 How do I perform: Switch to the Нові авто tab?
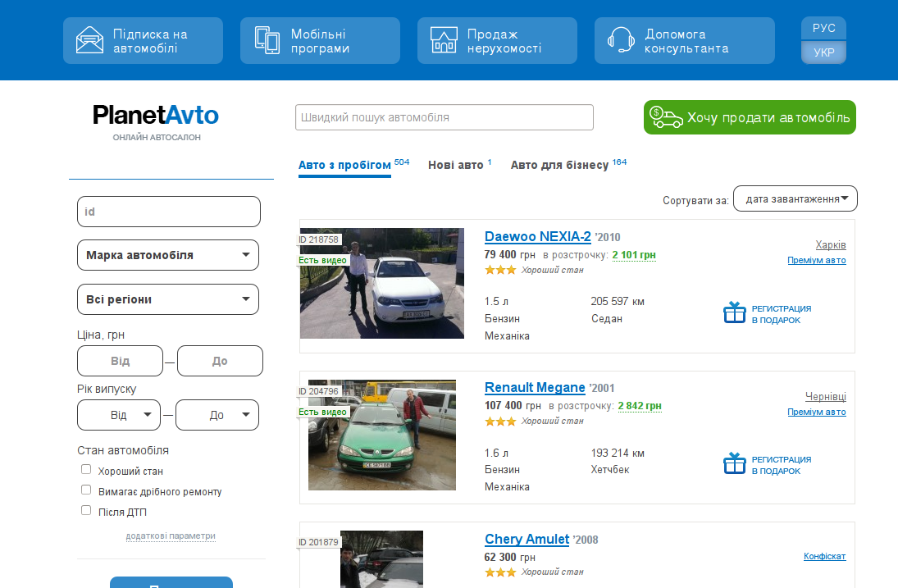(456, 165)
